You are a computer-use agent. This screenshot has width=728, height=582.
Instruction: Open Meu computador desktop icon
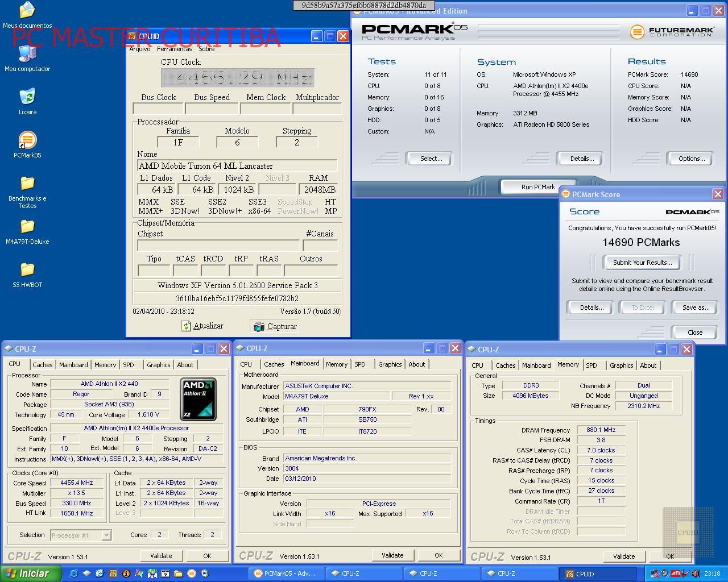click(x=27, y=53)
